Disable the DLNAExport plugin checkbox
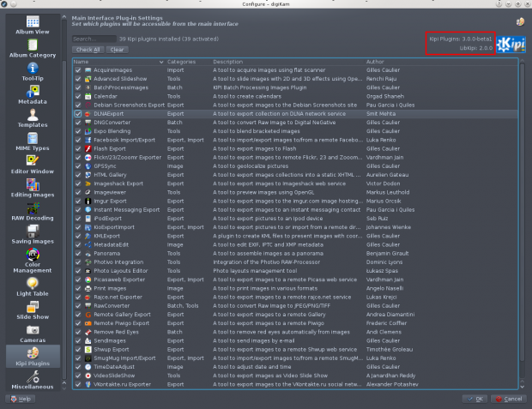 coord(78,113)
